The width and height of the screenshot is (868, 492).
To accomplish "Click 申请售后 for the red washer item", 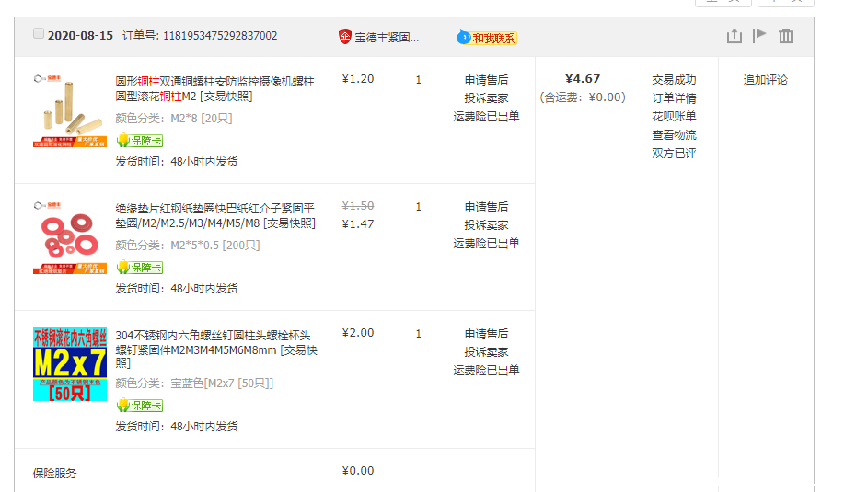I will pyautogui.click(x=486, y=207).
